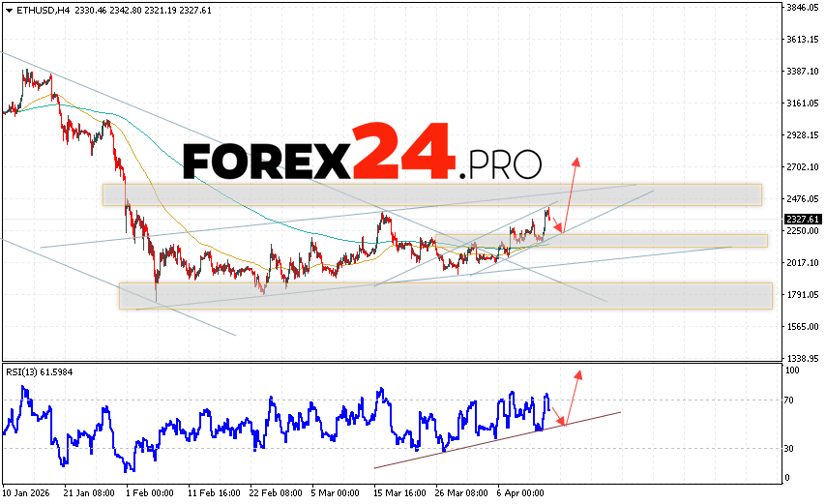Click the FOREX24.PRO watermark logo

pyautogui.click(x=363, y=155)
